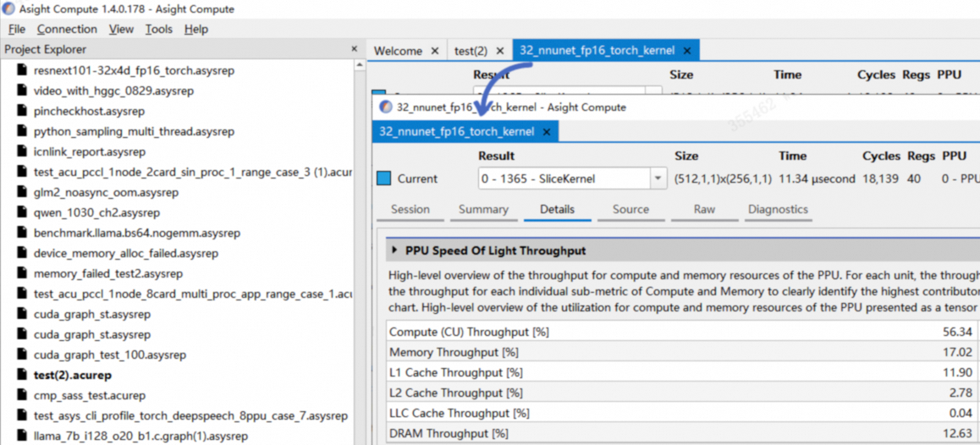Close the front window's 32_nnunet_fp16_torch_kernel tab

[546, 132]
